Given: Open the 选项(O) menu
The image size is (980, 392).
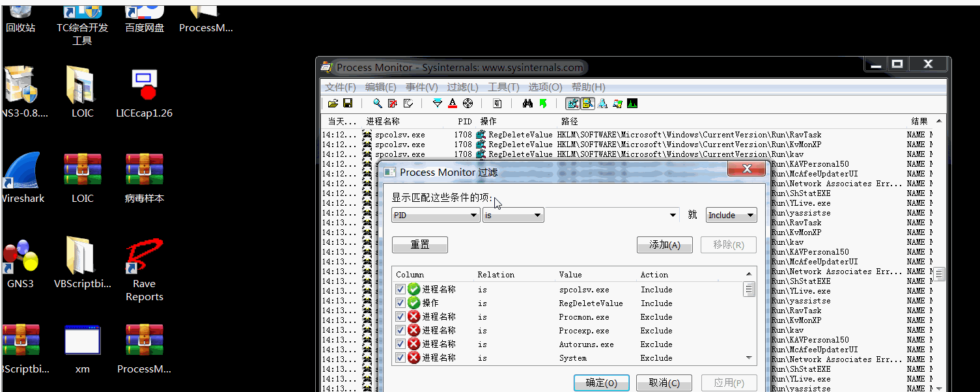Looking at the screenshot, I should 545,87.
